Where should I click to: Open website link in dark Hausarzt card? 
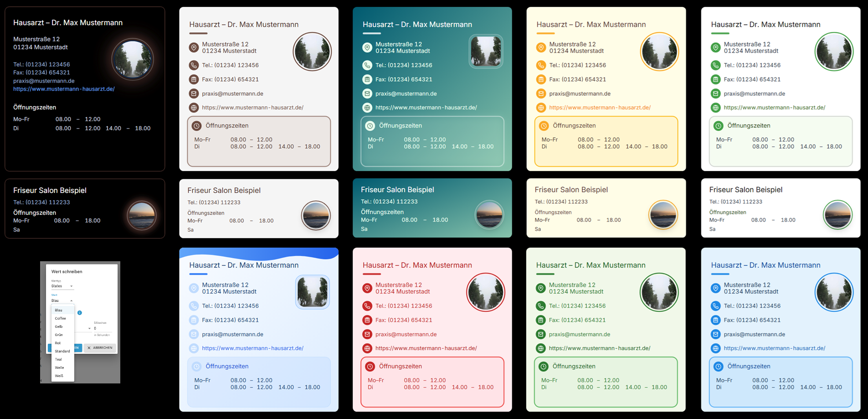64,89
